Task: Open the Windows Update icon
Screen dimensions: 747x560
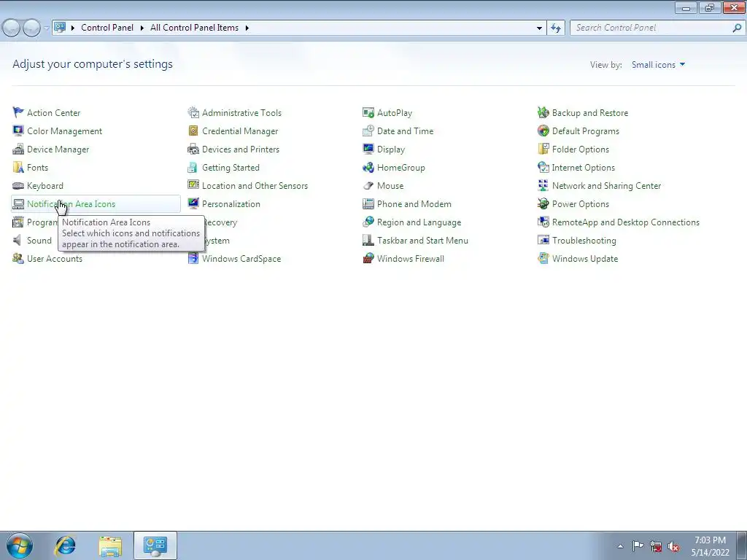Action: 543,258
